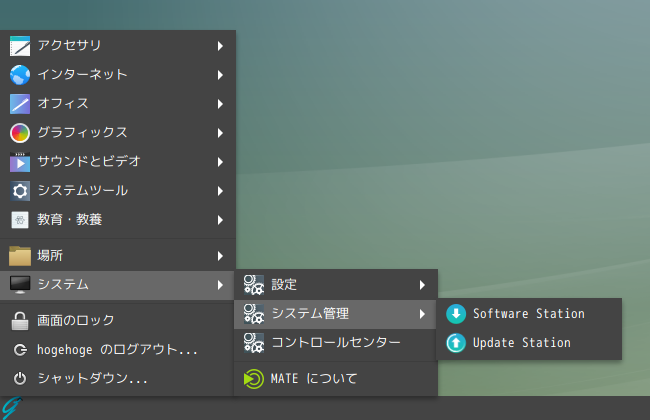The width and height of the screenshot is (650, 420).
Task: Click the オフィス category icon
Action: (20, 104)
